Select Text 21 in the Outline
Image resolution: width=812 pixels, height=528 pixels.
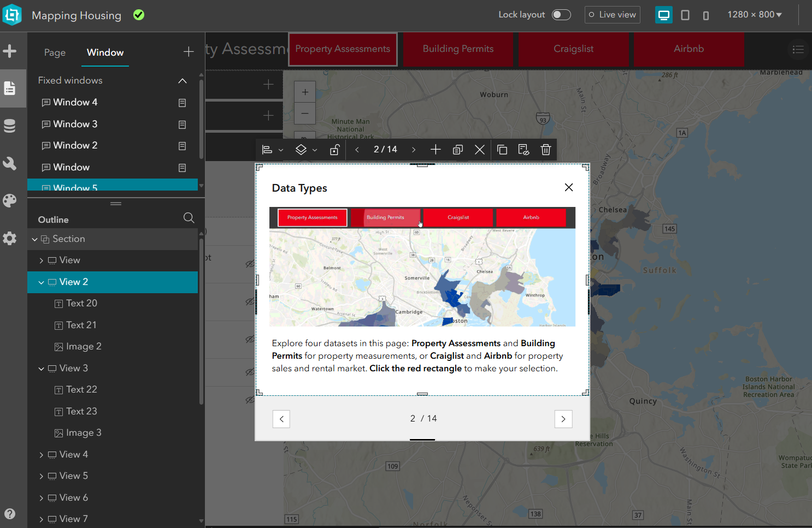113,325
